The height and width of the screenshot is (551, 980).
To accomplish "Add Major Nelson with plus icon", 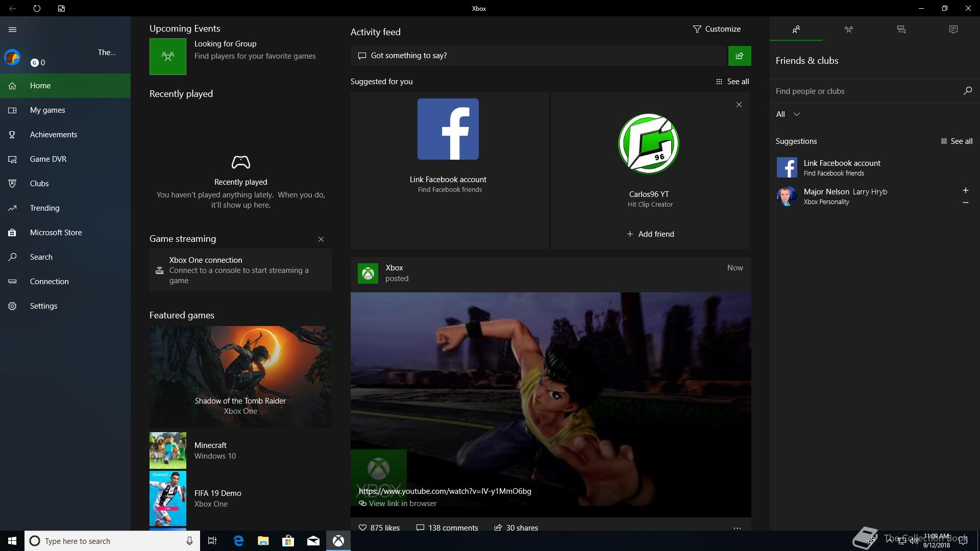I will (965, 190).
